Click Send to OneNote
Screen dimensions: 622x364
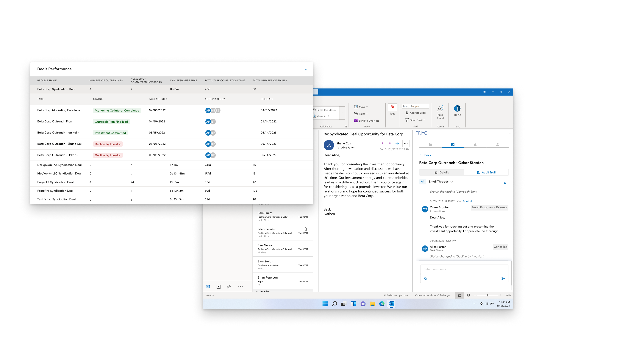point(367,121)
